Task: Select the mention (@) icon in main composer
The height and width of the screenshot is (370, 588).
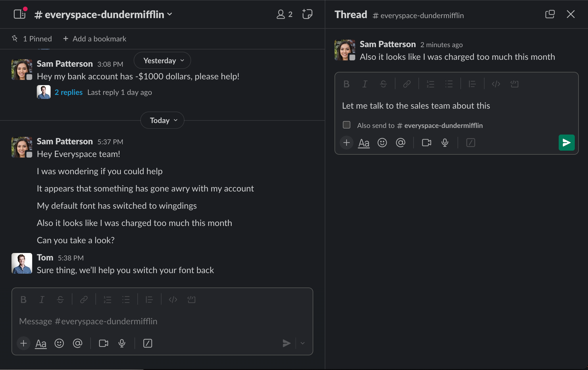Action: point(78,343)
